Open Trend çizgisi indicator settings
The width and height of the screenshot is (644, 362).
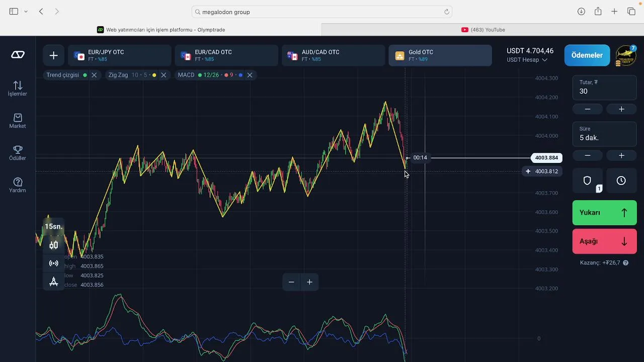click(63, 75)
